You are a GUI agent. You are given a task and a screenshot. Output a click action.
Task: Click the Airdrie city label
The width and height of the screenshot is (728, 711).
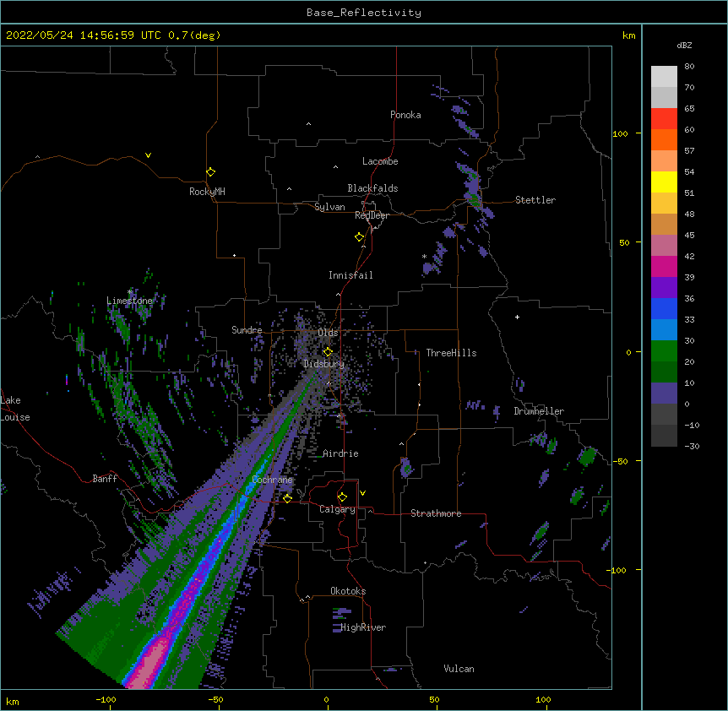[x=340, y=453]
